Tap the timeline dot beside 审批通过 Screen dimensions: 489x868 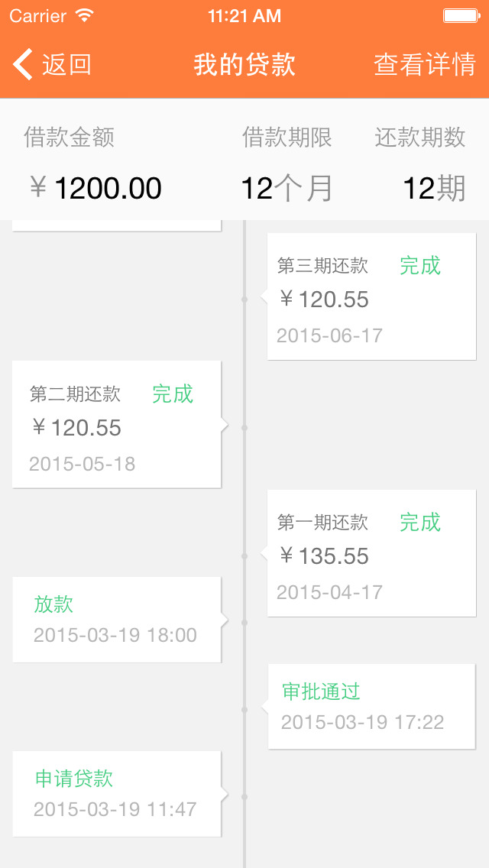[244, 710]
